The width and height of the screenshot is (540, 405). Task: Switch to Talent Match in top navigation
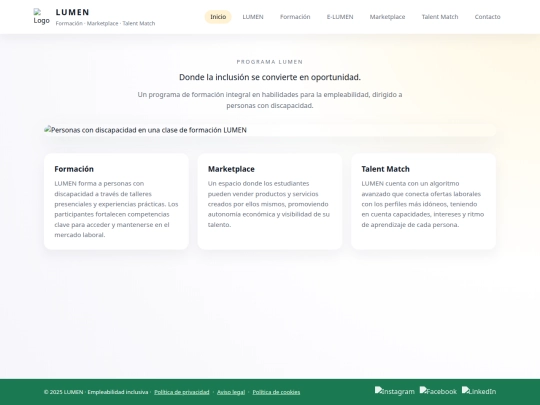click(440, 17)
